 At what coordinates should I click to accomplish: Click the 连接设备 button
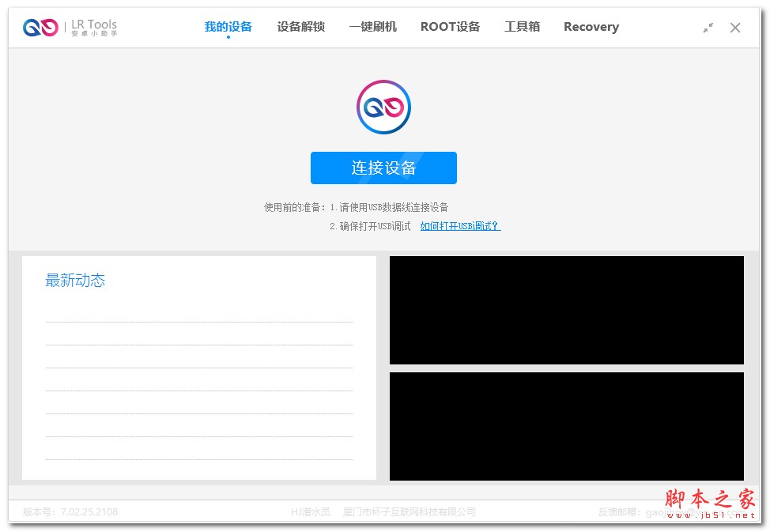383,168
